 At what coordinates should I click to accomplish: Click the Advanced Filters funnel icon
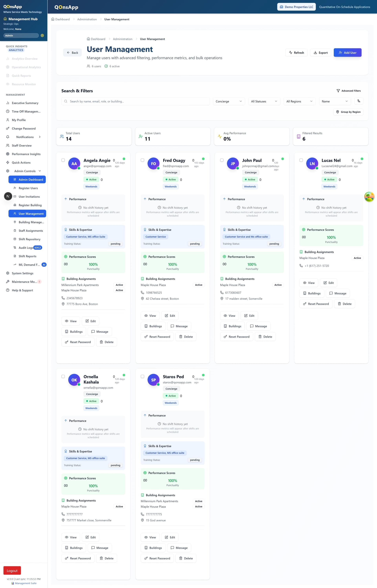338,91
